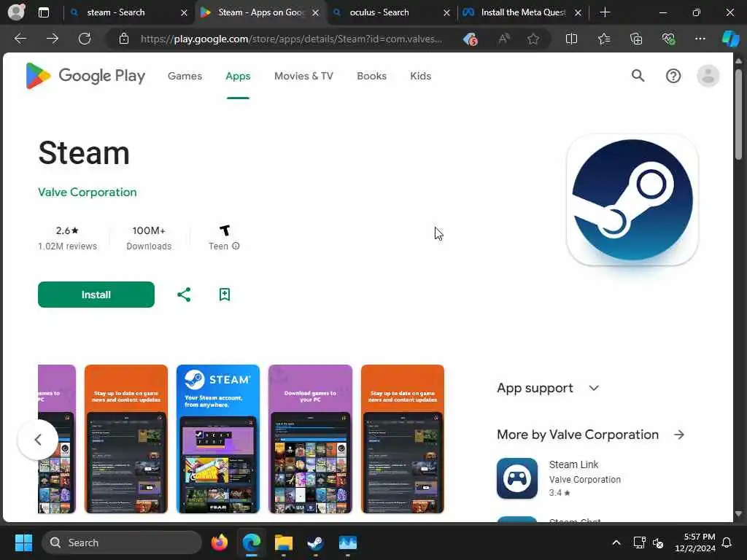Open split screen view
This screenshot has height=560, width=747.
click(x=571, y=39)
